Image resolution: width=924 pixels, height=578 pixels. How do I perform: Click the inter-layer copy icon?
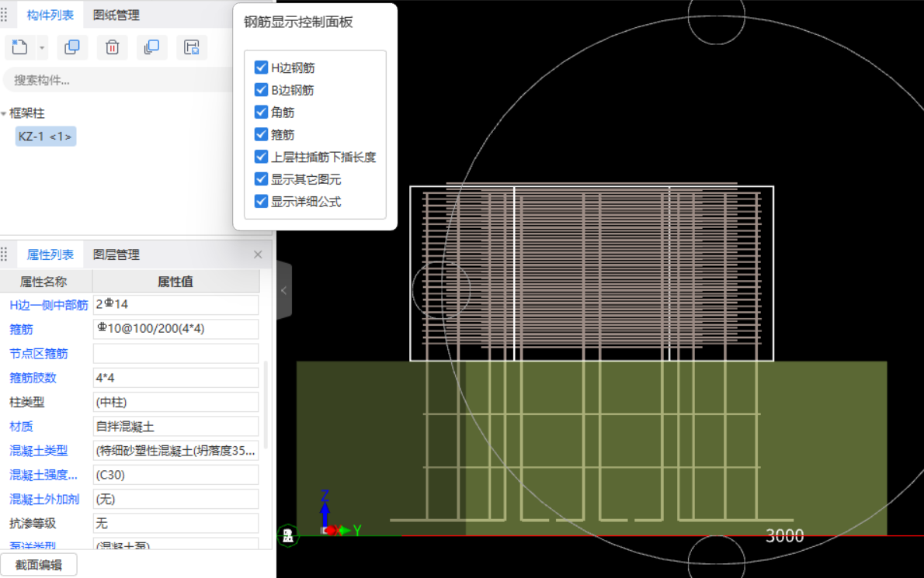coord(151,47)
